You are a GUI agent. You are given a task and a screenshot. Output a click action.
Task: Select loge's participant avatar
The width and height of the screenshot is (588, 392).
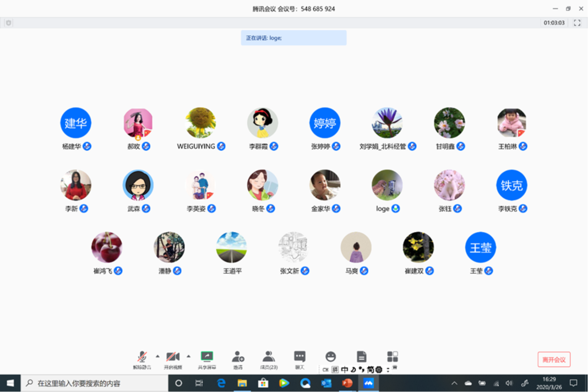pos(387,185)
